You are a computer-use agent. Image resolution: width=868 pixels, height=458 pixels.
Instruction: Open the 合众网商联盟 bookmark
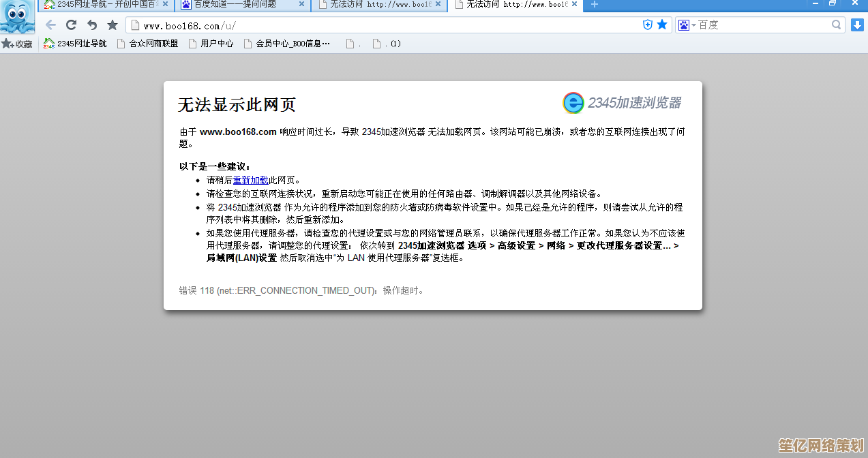pyautogui.click(x=148, y=44)
